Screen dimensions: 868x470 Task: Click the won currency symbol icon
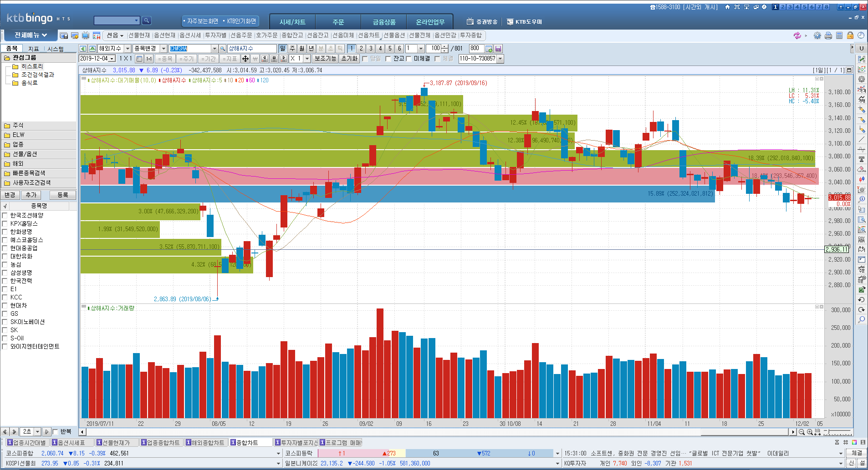[255, 59]
